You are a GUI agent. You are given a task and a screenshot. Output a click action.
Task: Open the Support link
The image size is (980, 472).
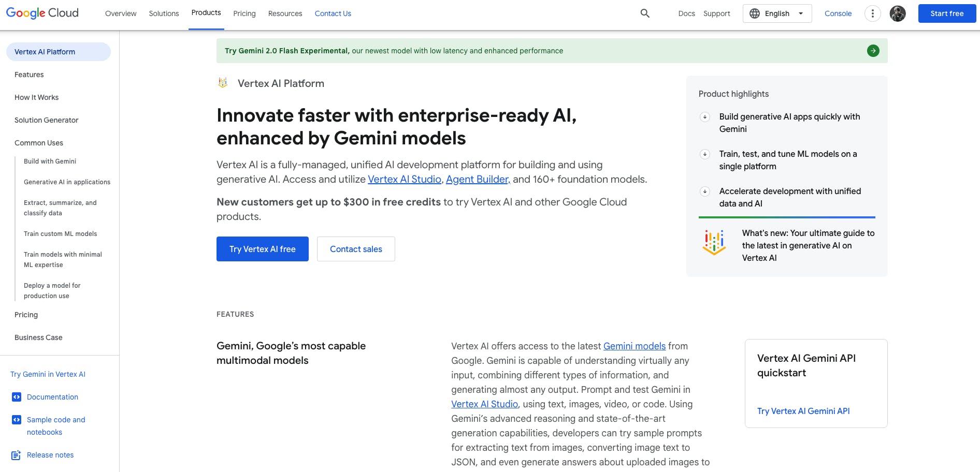coord(717,13)
